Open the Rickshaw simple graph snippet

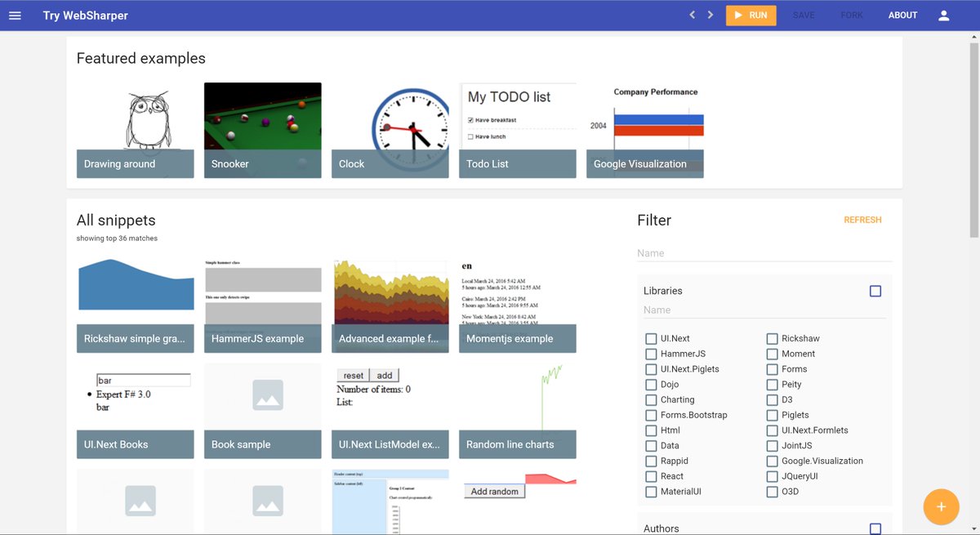(x=136, y=305)
